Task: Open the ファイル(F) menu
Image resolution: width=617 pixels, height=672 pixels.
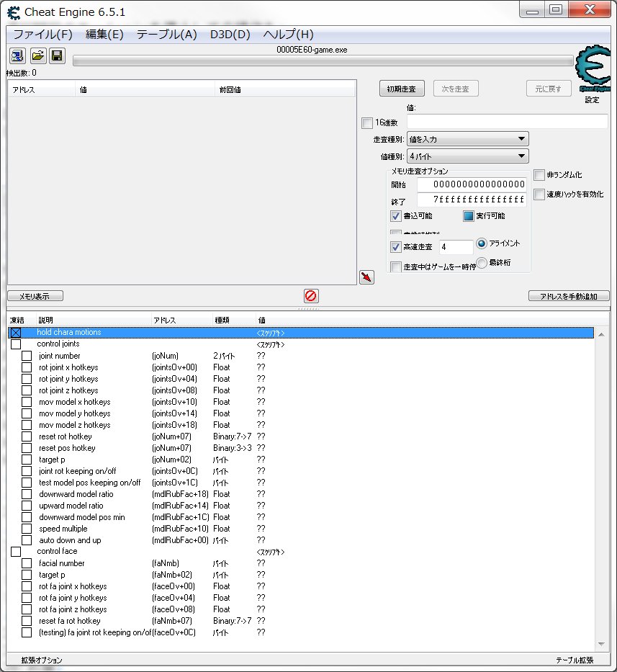Action: coord(43,35)
